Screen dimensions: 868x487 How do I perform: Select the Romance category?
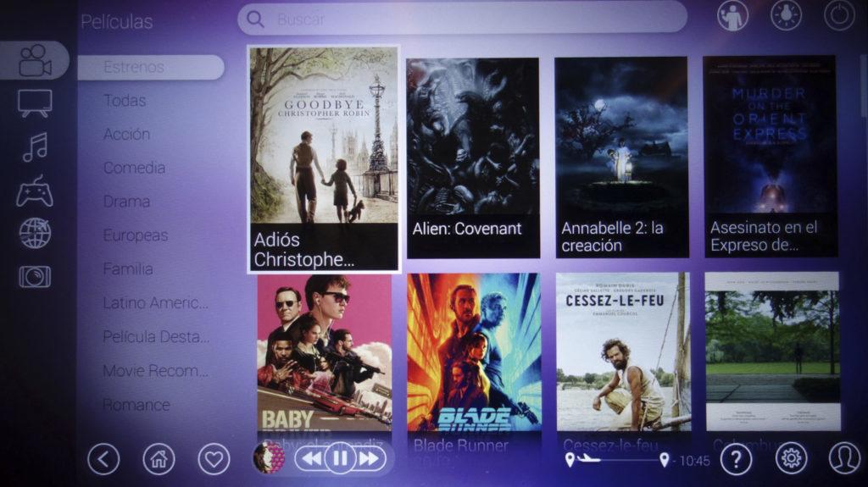pos(136,405)
